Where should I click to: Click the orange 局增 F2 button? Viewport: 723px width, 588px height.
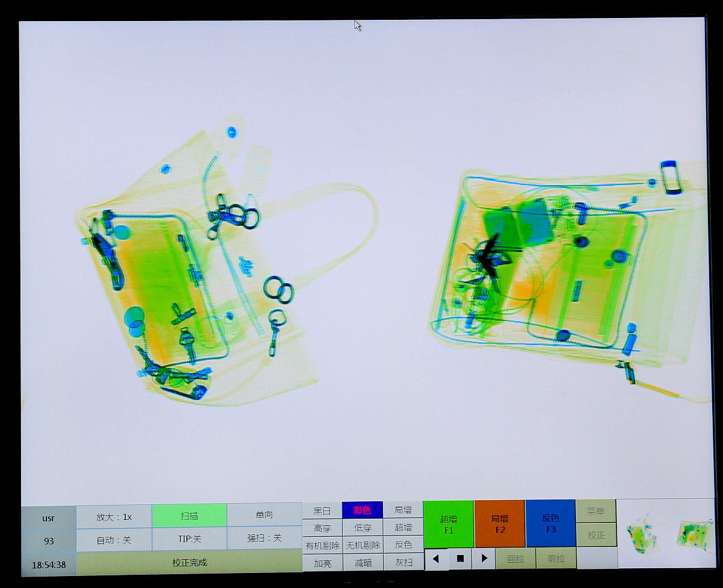point(499,524)
